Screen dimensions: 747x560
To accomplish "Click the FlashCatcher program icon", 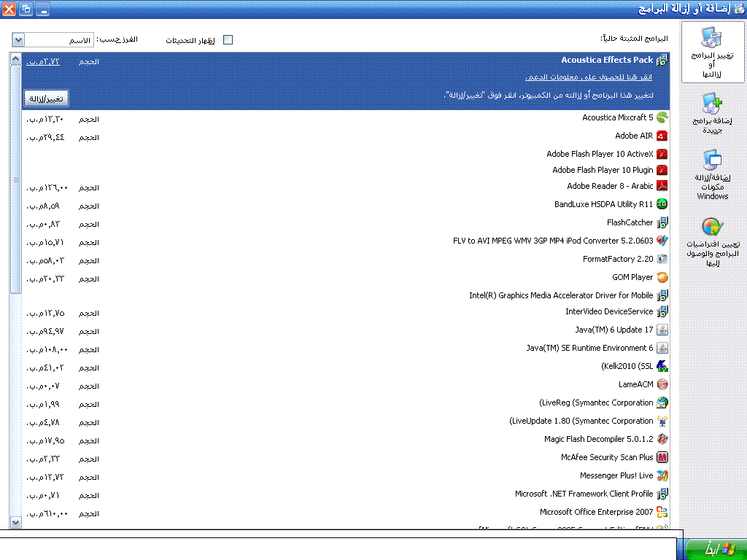I will [662, 222].
